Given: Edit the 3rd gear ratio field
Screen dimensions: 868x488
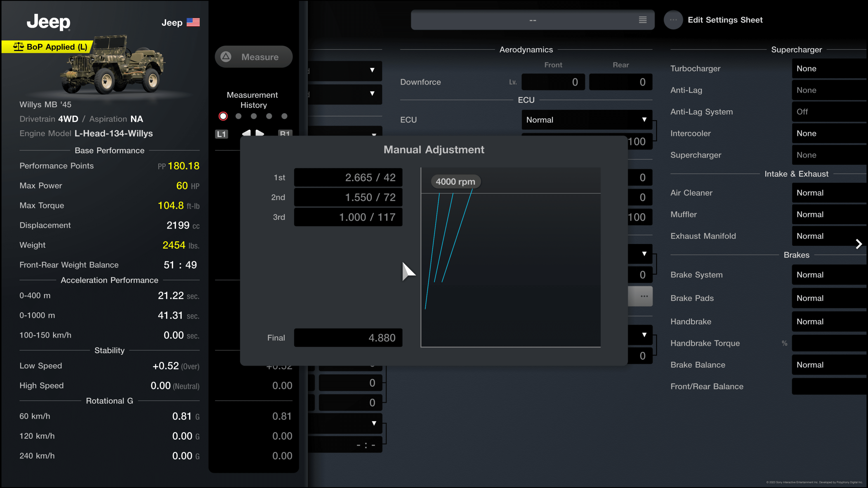Looking at the screenshot, I should [348, 217].
